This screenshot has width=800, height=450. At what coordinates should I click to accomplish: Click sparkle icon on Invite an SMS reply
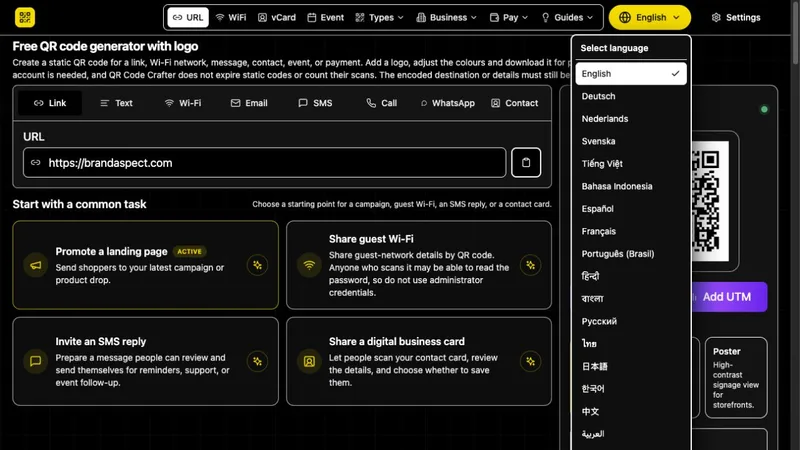point(257,361)
